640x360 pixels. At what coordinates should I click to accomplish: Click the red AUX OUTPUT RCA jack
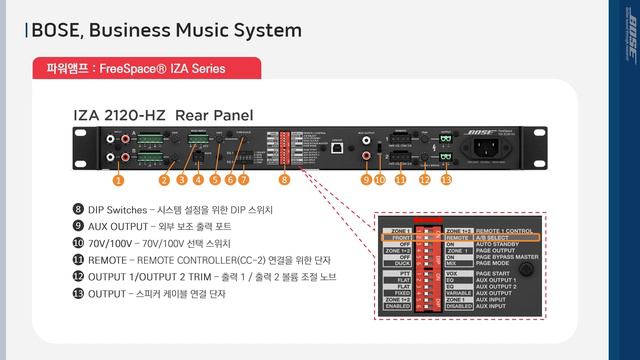pos(366,155)
